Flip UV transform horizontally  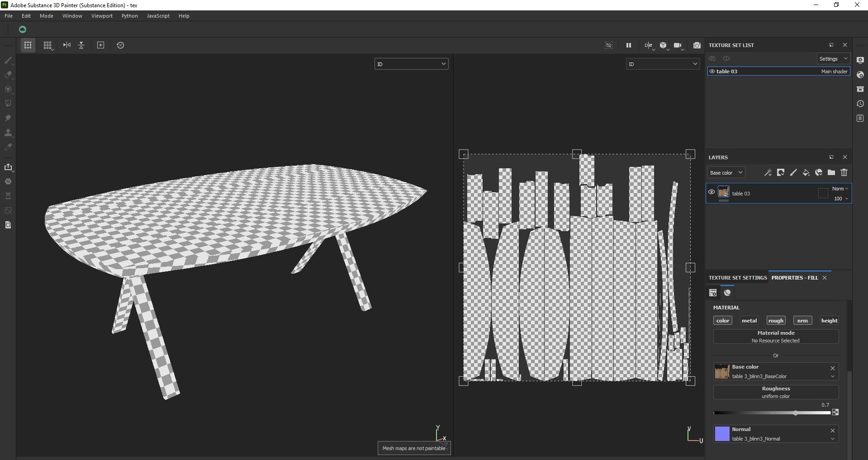[67, 45]
